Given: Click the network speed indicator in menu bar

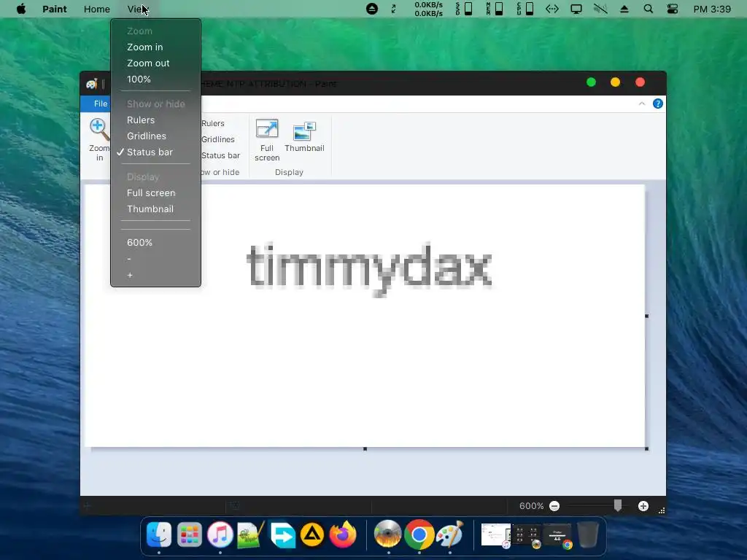Looking at the screenshot, I should (x=428, y=9).
